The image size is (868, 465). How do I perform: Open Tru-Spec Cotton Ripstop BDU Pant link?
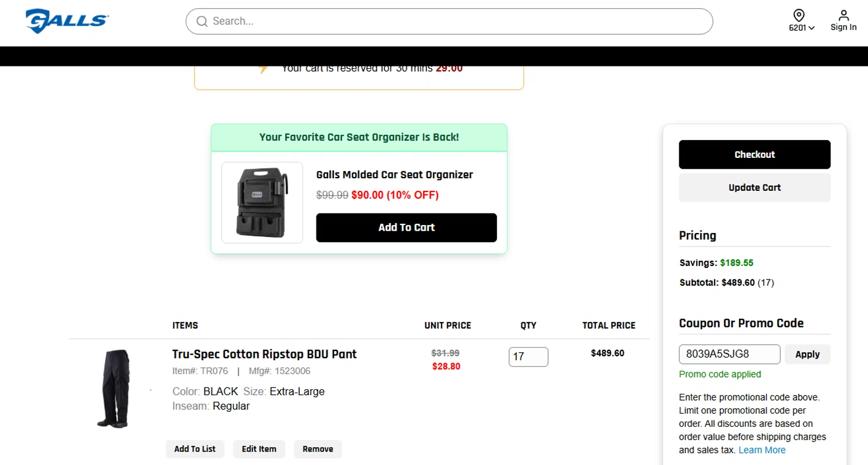click(264, 354)
